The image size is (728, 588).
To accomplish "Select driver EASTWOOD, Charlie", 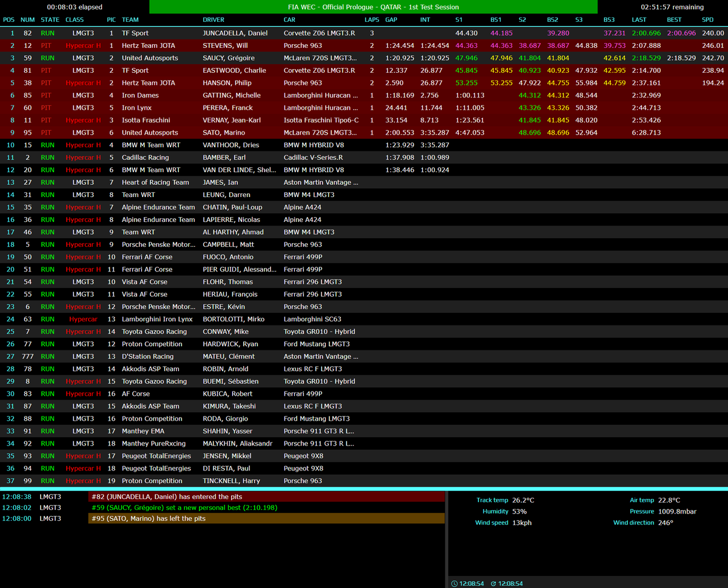I will [234, 70].
